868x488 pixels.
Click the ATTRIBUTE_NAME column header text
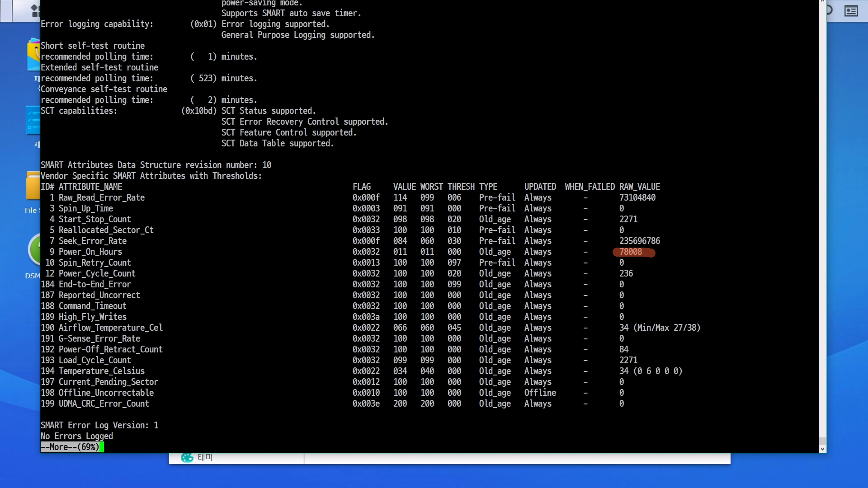(90, 187)
